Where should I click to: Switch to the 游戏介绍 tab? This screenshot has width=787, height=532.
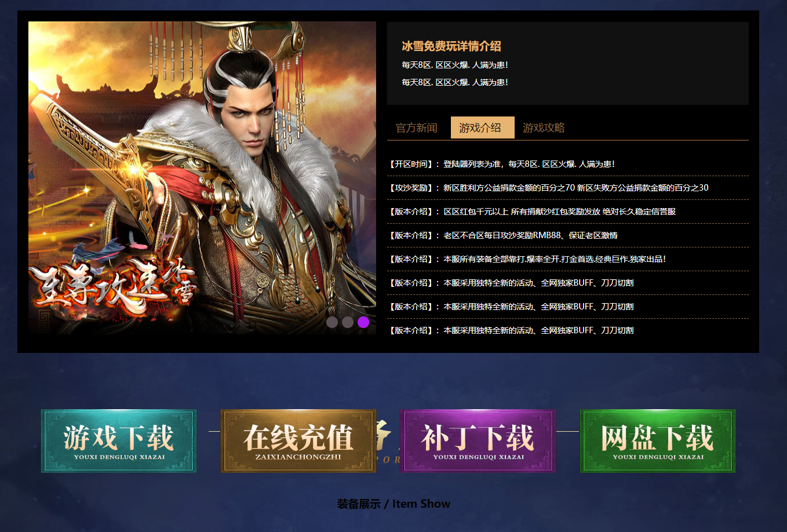tap(483, 127)
